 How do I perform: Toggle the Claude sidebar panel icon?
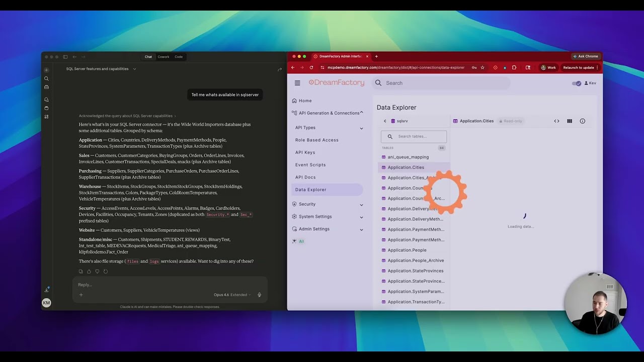pos(65,57)
